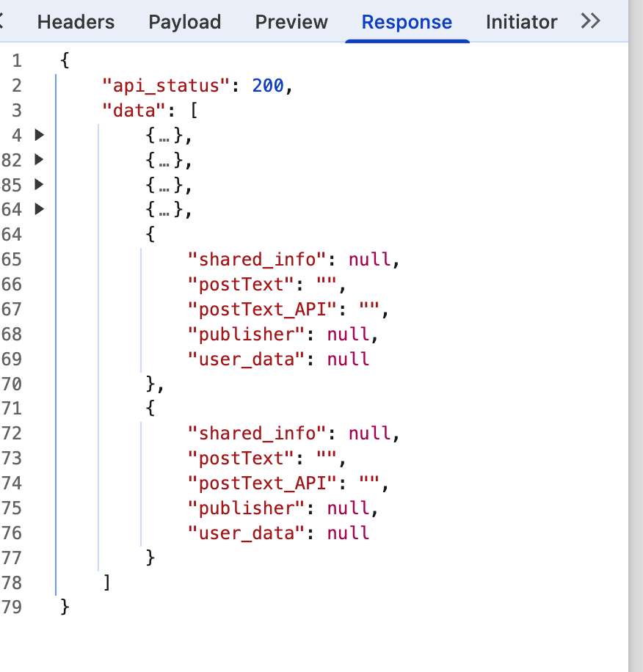Image resolution: width=643 pixels, height=672 pixels.
Task: Click the 200 status value
Action: pos(267,86)
